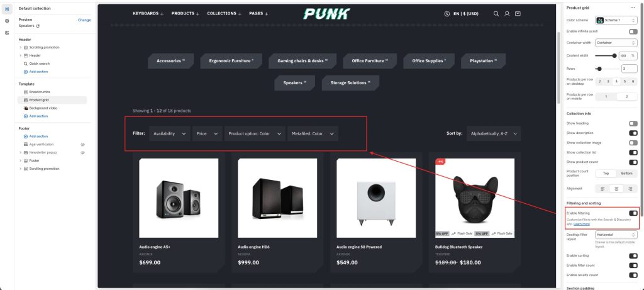Click the Sections icon in left rail

pyautogui.click(x=7, y=9)
